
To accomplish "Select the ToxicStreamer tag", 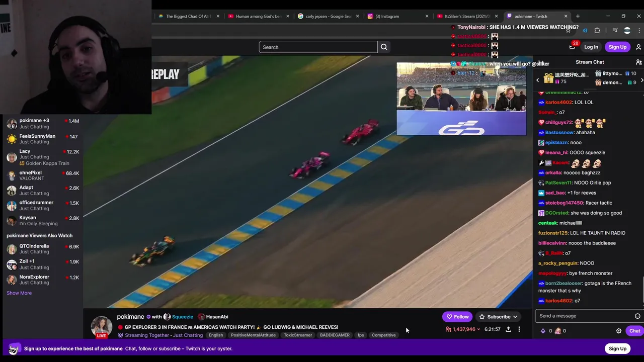I will [x=298, y=335].
